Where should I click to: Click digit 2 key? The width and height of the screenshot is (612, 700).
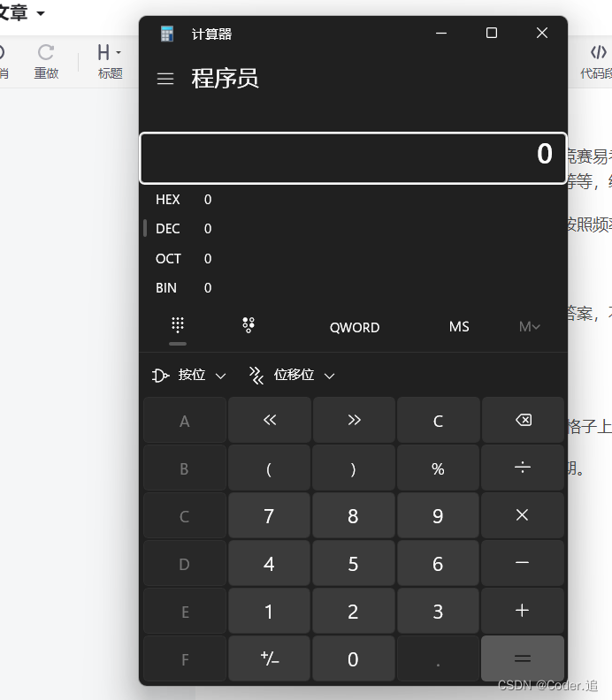tap(354, 611)
